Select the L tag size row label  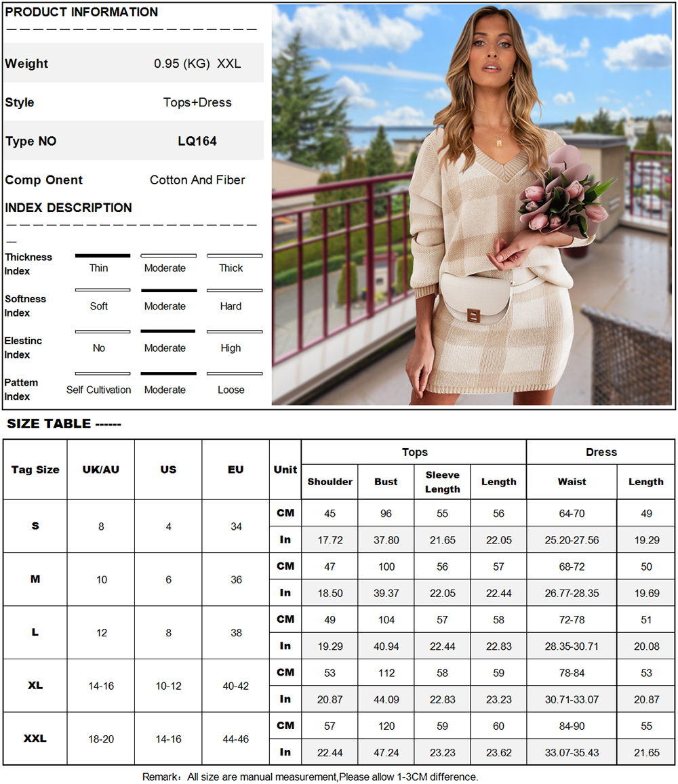(x=35, y=632)
